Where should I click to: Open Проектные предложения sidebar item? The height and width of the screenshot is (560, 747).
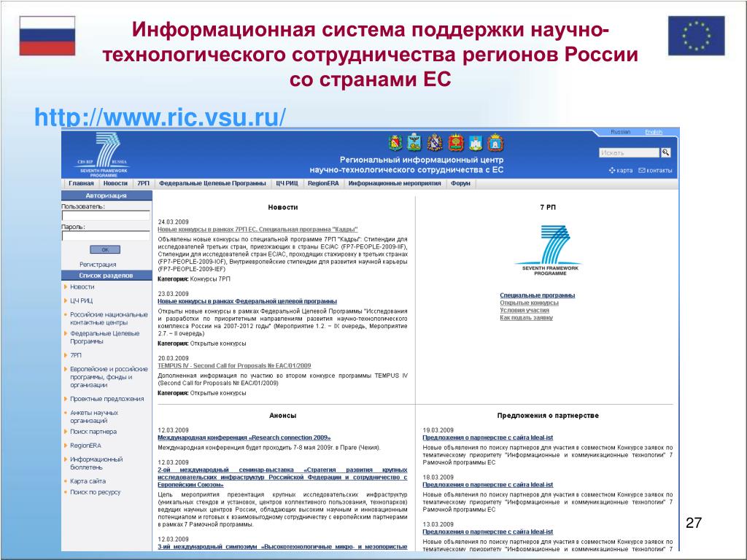[107, 399]
